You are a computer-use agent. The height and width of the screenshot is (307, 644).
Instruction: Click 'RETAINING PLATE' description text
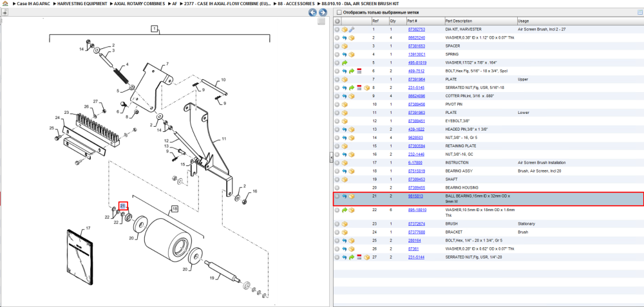(461, 146)
